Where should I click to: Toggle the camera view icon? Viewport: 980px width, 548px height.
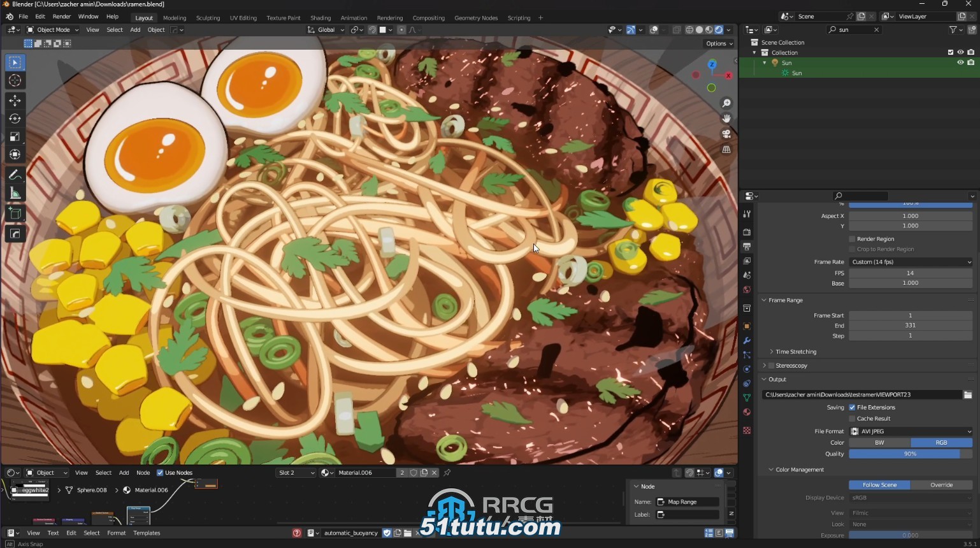pyautogui.click(x=726, y=134)
